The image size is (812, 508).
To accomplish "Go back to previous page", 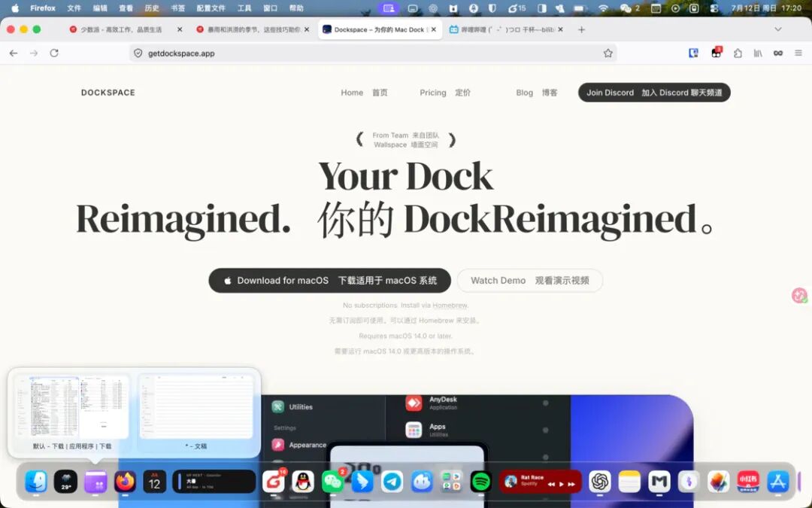I will click(14, 53).
